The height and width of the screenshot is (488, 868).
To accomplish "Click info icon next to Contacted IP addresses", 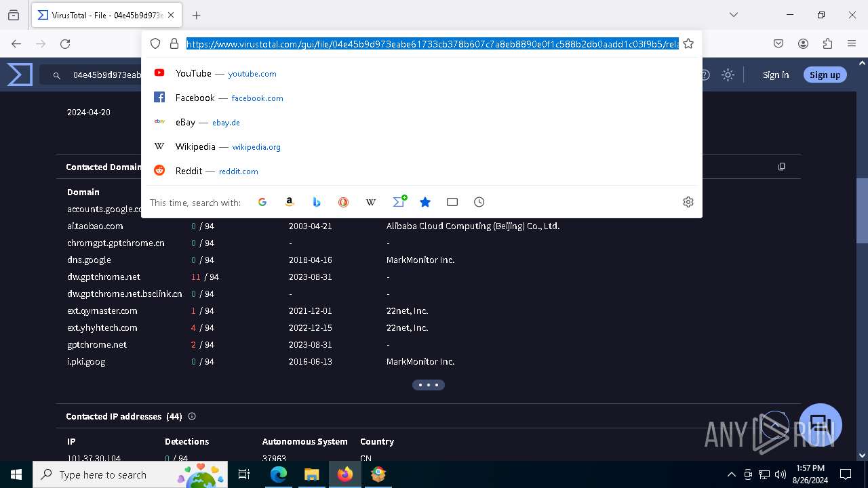I will (x=192, y=416).
